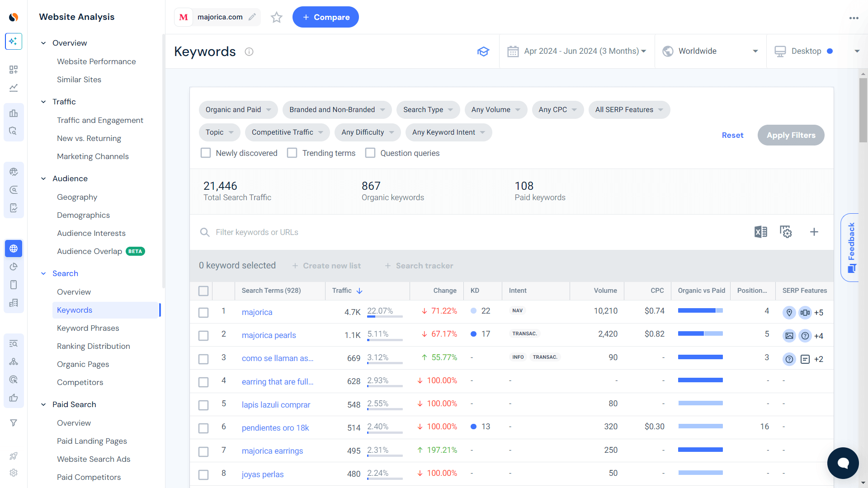The image size is (868, 488).
Task: Navigate to Paid Landing Pages
Action: [x=92, y=441]
